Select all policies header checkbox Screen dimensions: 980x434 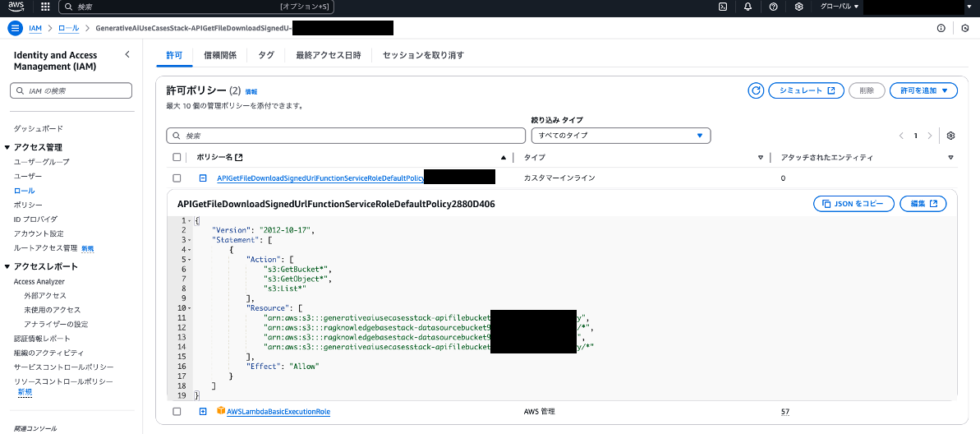(177, 158)
